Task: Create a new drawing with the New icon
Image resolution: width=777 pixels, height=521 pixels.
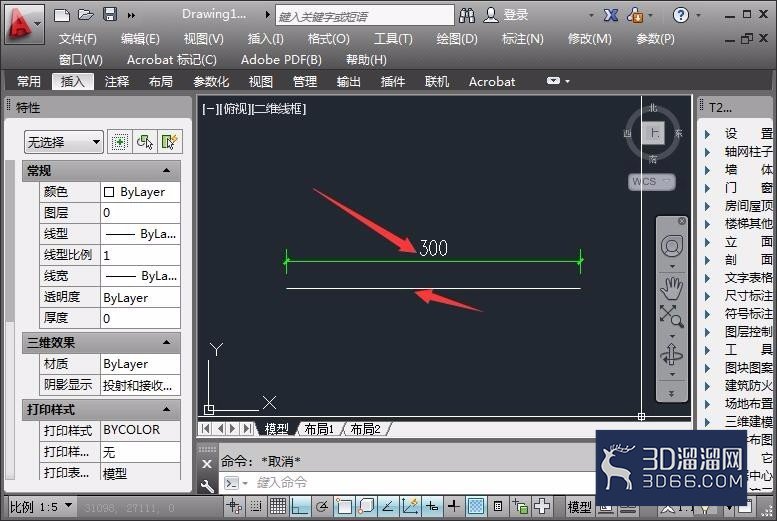Action: (x=62, y=14)
